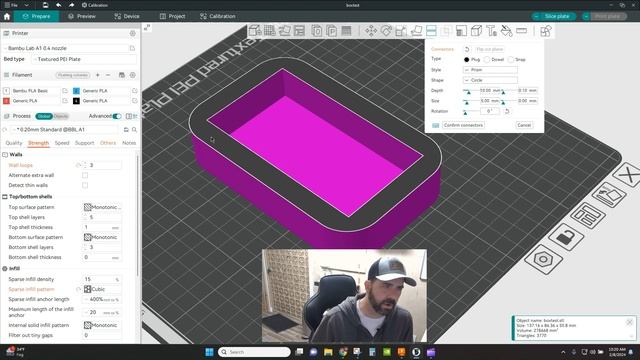Click the Redo arrow in title bar
The height and width of the screenshot is (360, 640).
click(71, 5)
